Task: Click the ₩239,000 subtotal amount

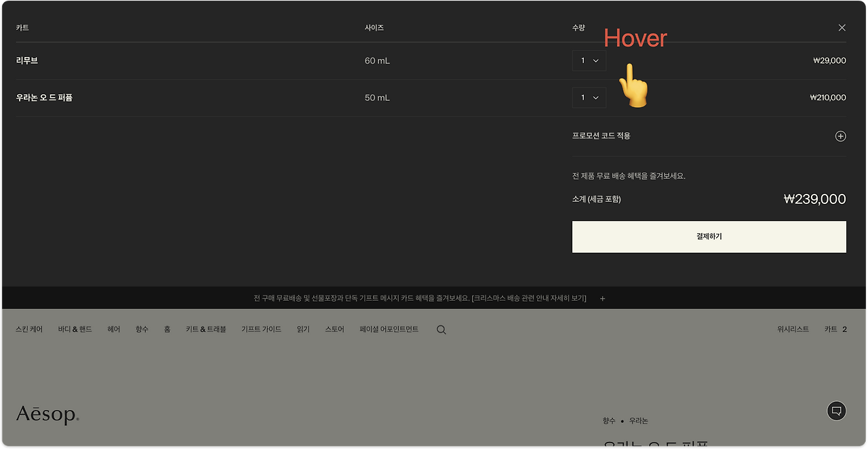Action: (814, 199)
